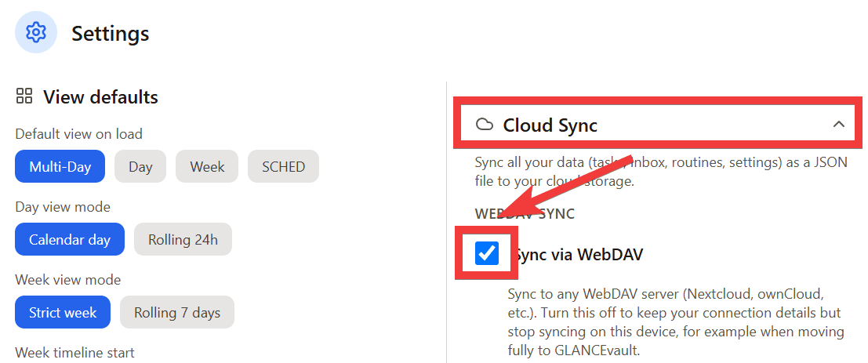Click the WebDAV server description text

coord(675,321)
